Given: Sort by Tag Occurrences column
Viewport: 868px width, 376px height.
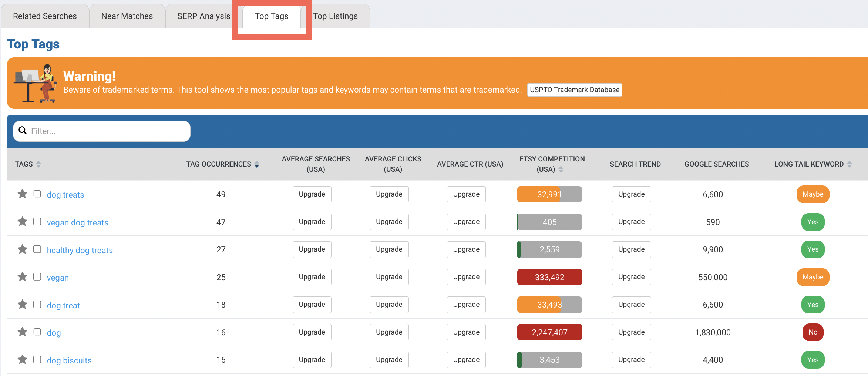Looking at the screenshot, I should pos(257,164).
